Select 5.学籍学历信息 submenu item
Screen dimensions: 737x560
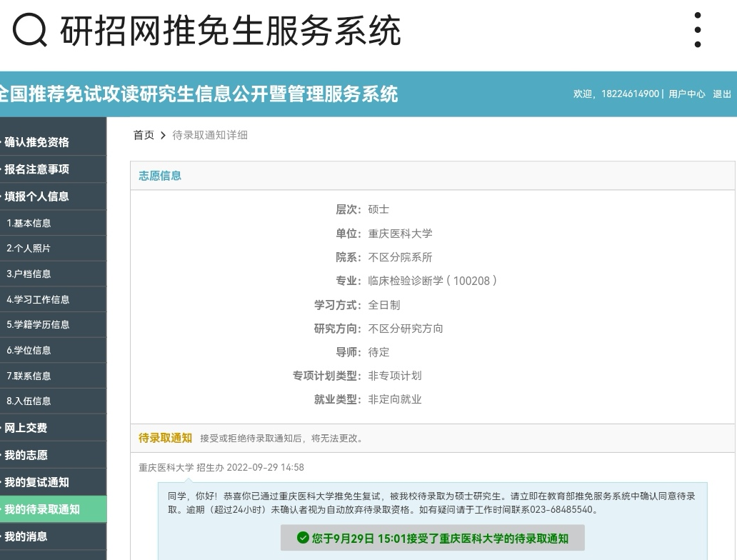(x=39, y=324)
